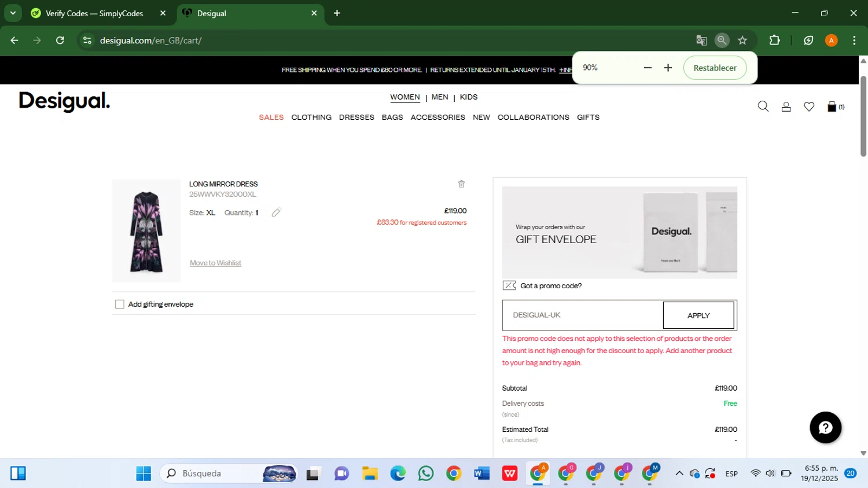Open the shopping bag icon
Image resolution: width=868 pixels, height=488 pixels.
pos(832,107)
